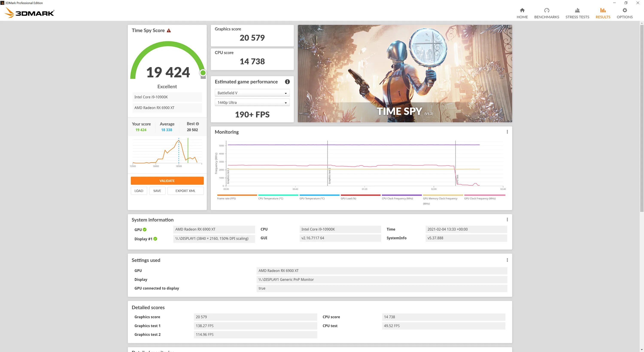Select the SAVE result option
Screen dimensions: 644x352
[x=156, y=190]
